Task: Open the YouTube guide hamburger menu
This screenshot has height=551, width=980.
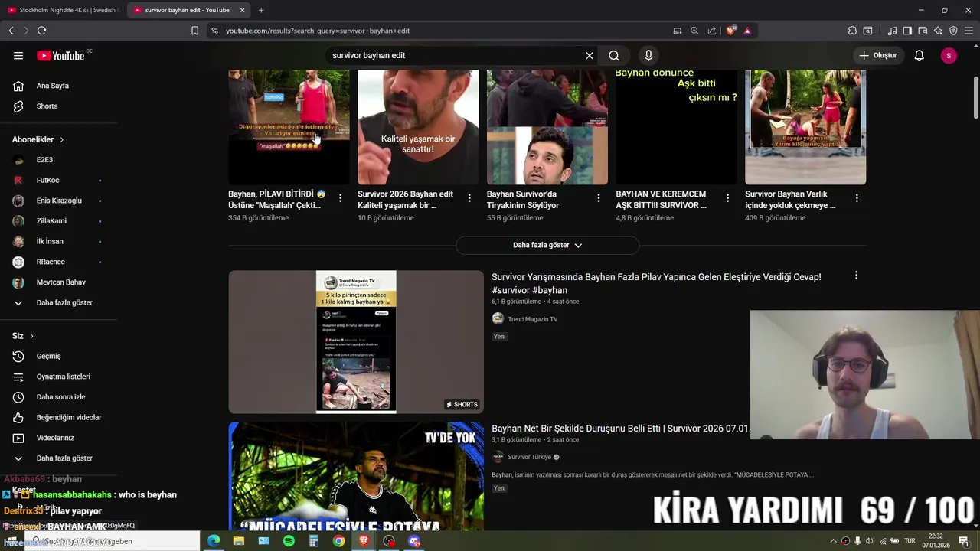Action: (18, 55)
